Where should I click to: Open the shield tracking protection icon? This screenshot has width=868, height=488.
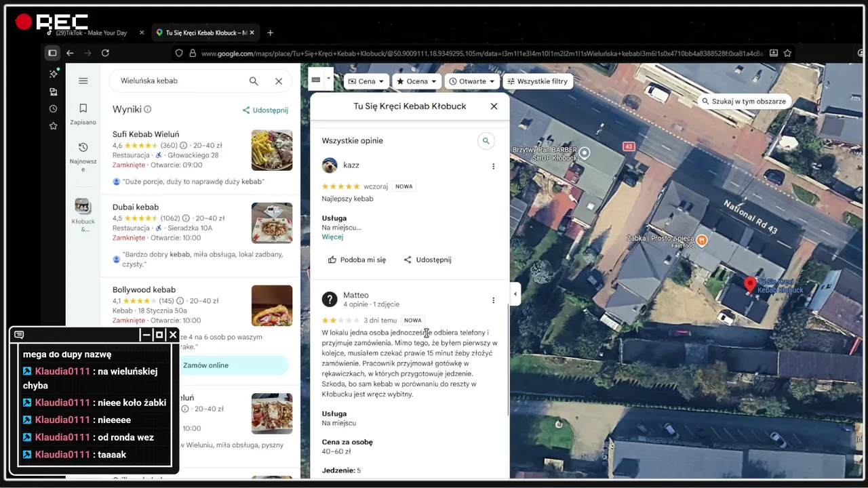(179, 53)
